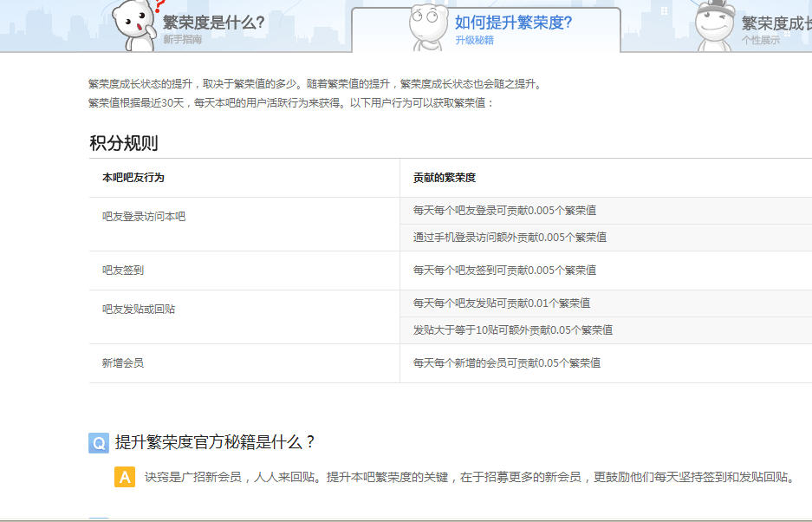812x522 pixels.
Task: Click the winking mascot wearing a hat
Action: (714, 26)
